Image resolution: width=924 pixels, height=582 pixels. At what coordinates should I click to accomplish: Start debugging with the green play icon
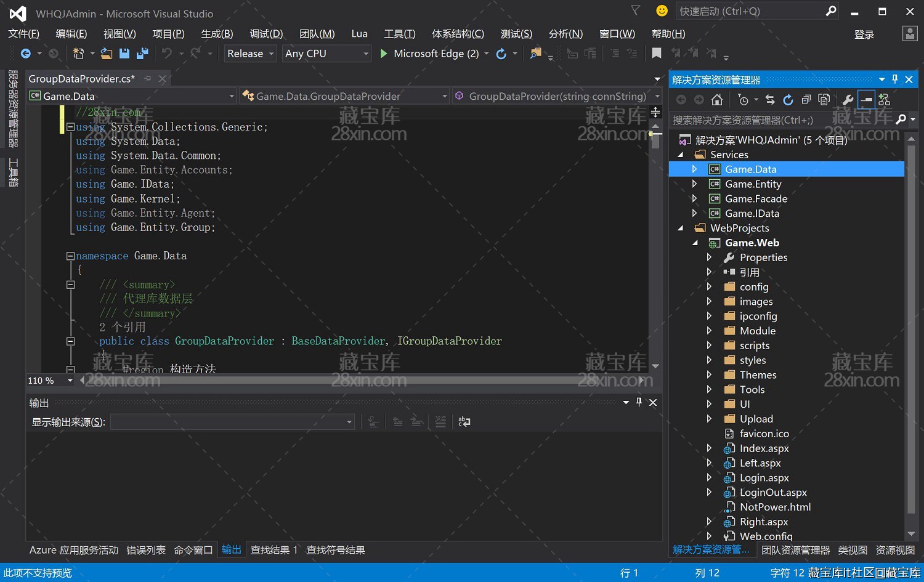(384, 54)
